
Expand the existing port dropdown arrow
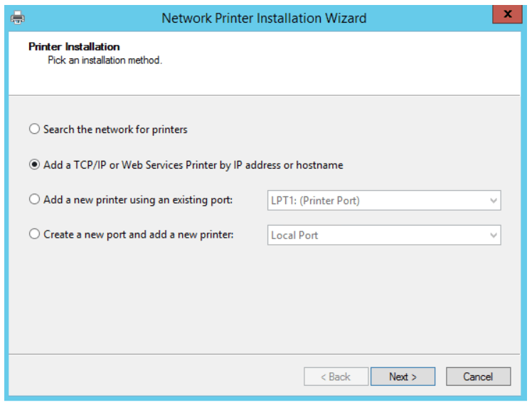pyautogui.click(x=494, y=201)
